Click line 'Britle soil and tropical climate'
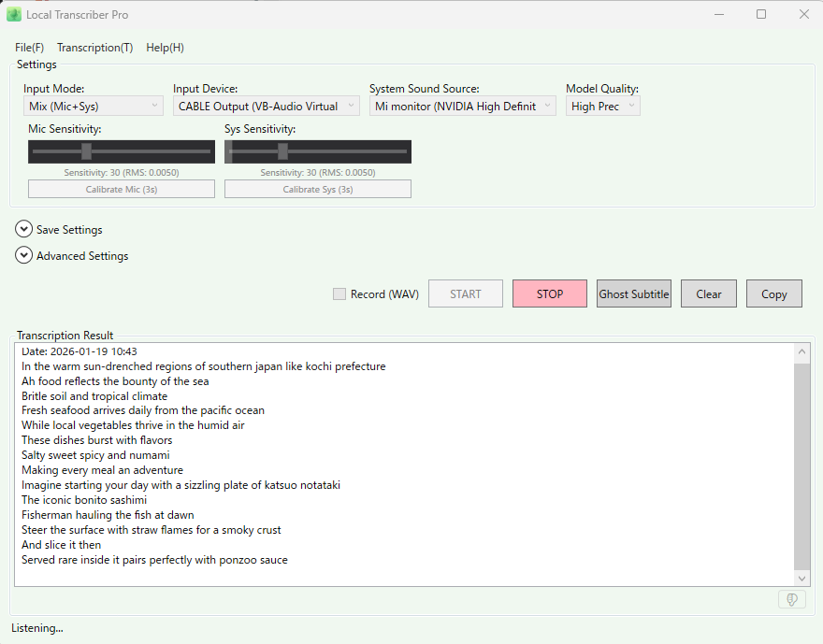Screen dimensions: 823x644 (x=94, y=396)
